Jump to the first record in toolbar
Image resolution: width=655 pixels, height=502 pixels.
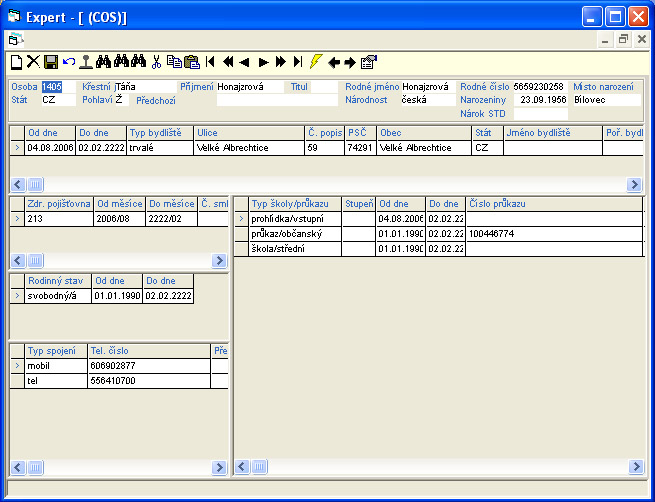pyautogui.click(x=210, y=62)
